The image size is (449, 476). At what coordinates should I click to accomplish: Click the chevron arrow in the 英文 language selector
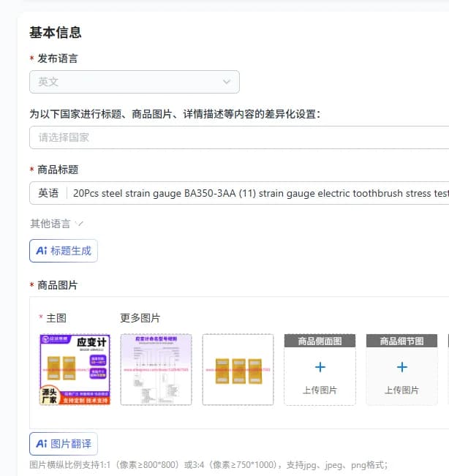pos(227,82)
